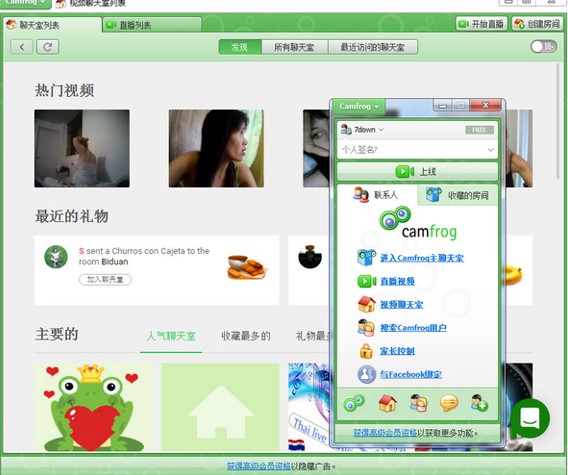Switch to the 直播列表 tab
Viewport: 568px width, 475px height.
(x=152, y=25)
